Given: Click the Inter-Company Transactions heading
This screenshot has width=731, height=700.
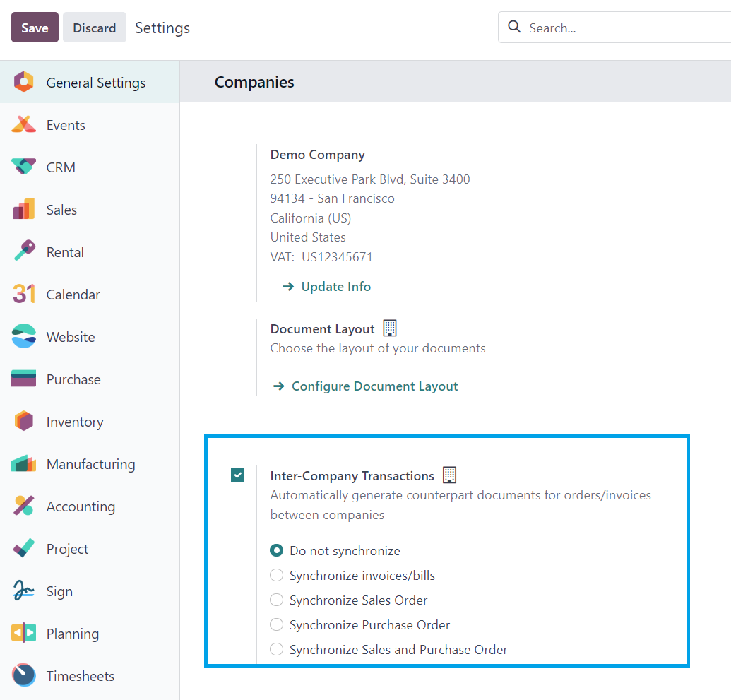Looking at the screenshot, I should point(352,475).
